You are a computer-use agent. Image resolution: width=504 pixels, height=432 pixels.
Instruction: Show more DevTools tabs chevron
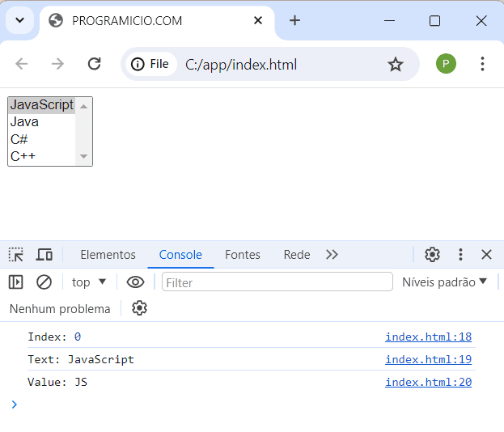coord(332,255)
